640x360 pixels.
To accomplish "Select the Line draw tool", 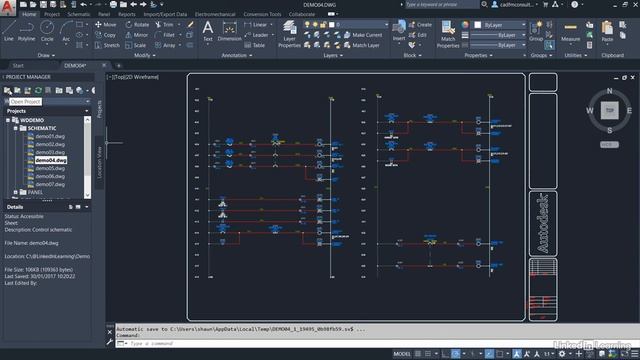I will (9, 31).
